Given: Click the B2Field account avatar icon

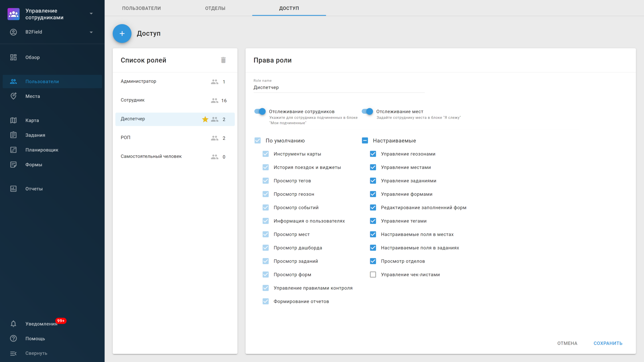Looking at the screenshot, I should coord(13,32).
